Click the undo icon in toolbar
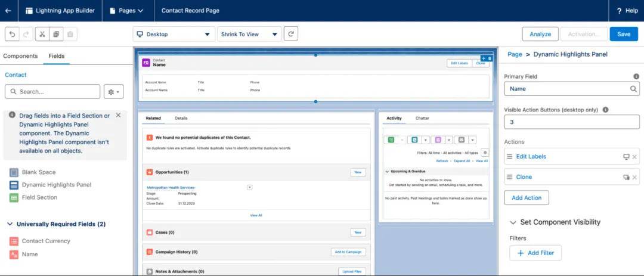The height and width of the screenshot is (276, 644). (13, 34)
